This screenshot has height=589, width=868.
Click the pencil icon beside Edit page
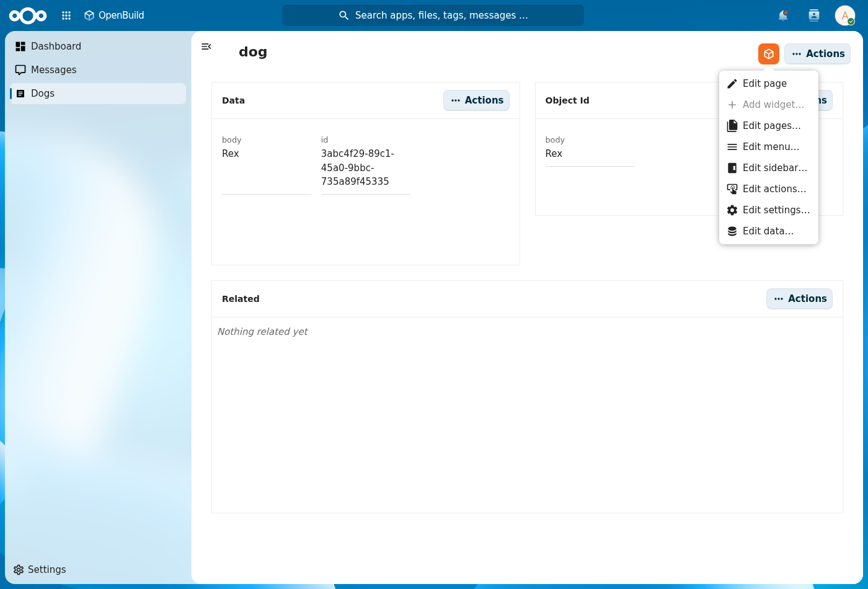click(x=732, y=84)
